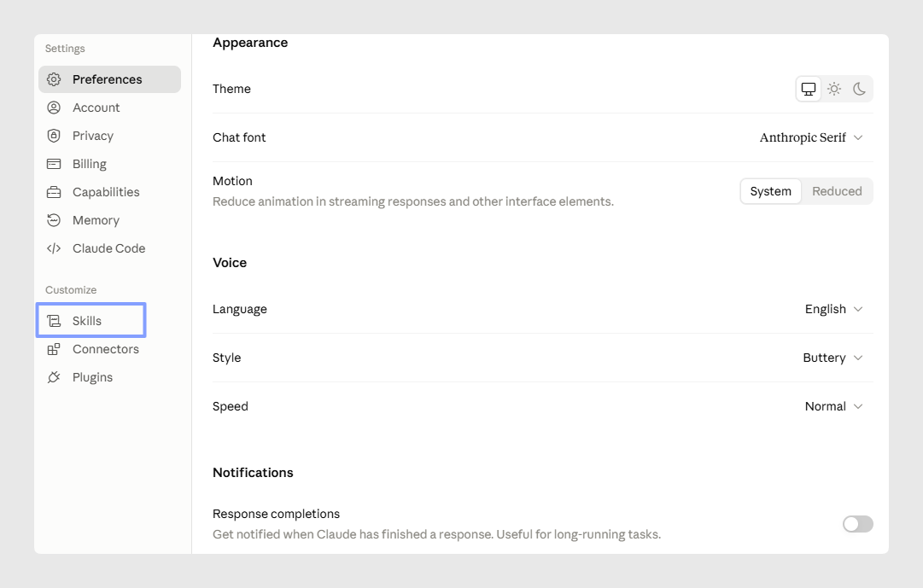Open the Chat font dropdown
The image size is (923, 588).
pos(811,137)
